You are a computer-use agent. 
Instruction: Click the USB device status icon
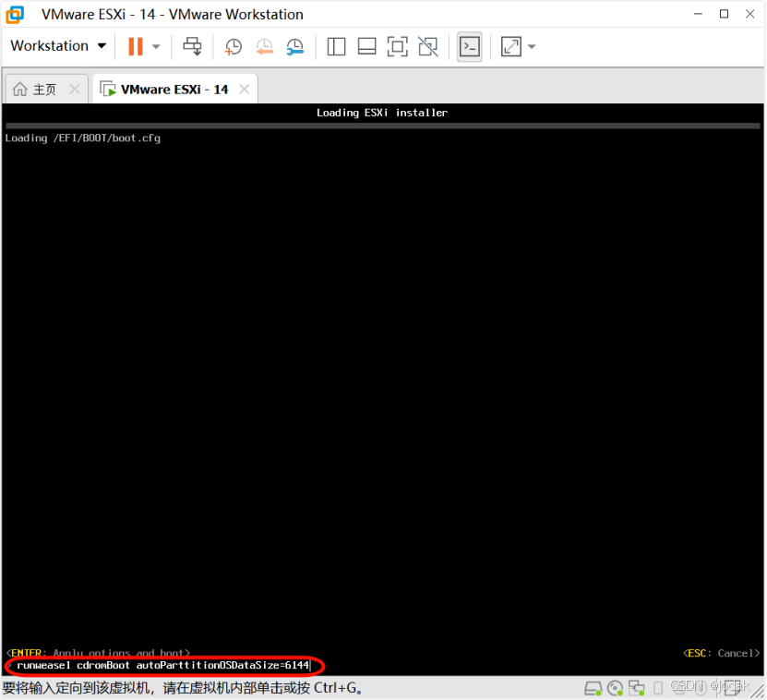pyautogui.click(x=658, y=688)
